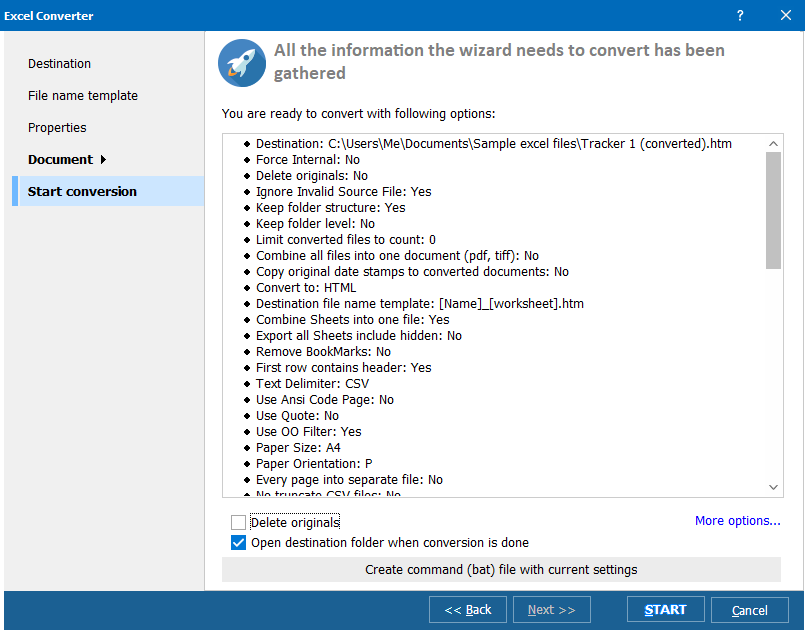The height and width of the screenshot is (630, 805).
Task: Close the Excel Converter window
Action: [x=785, y=15]
